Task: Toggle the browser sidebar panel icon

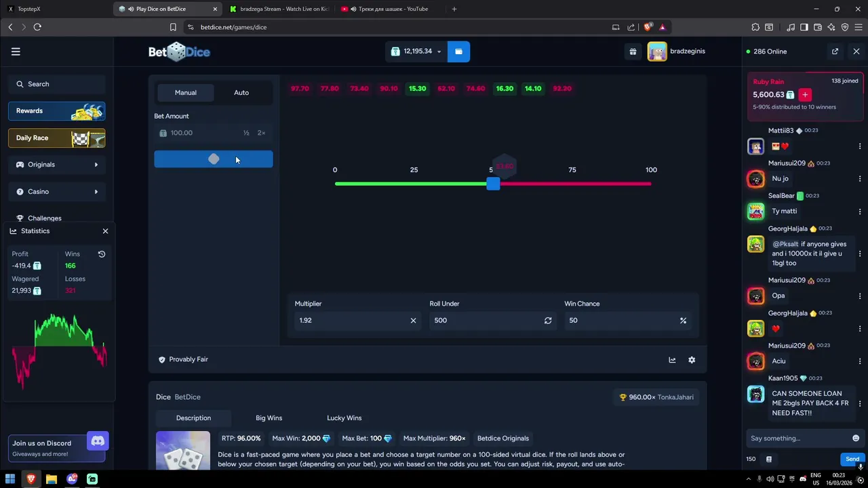Action: click(804, 27)
